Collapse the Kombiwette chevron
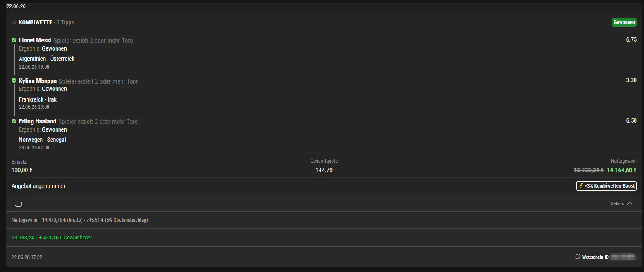644x272 pixels. pos(14,22)
